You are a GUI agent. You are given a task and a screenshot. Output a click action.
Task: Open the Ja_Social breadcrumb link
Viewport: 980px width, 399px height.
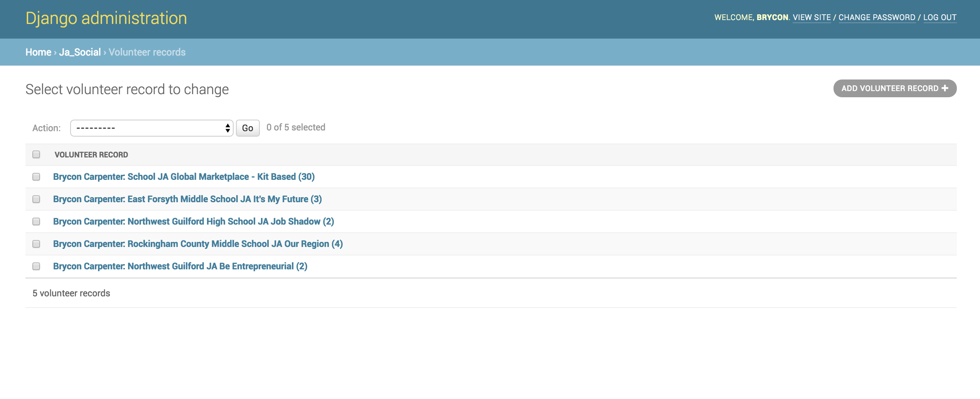click(x=80, y=52)
